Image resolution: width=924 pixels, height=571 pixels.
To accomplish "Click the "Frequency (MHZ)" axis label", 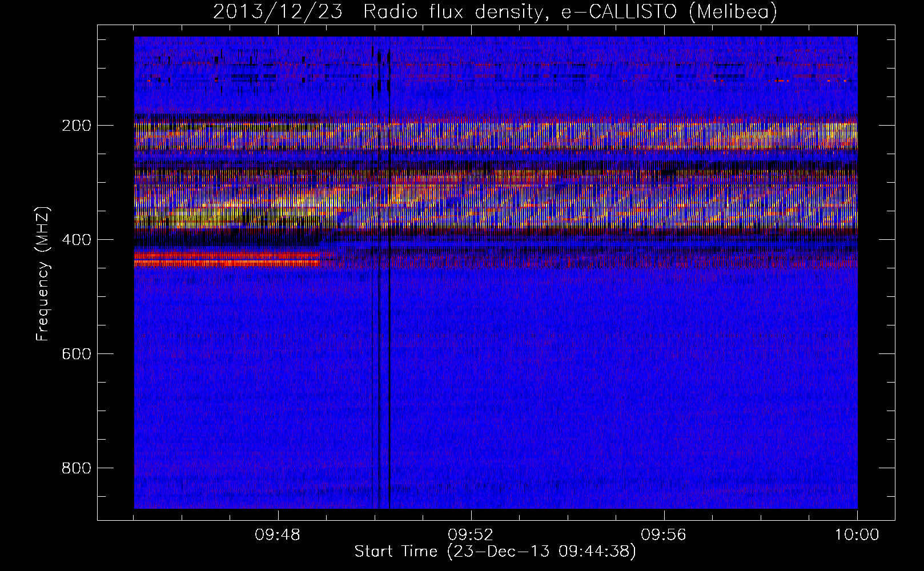I will 43,274.
